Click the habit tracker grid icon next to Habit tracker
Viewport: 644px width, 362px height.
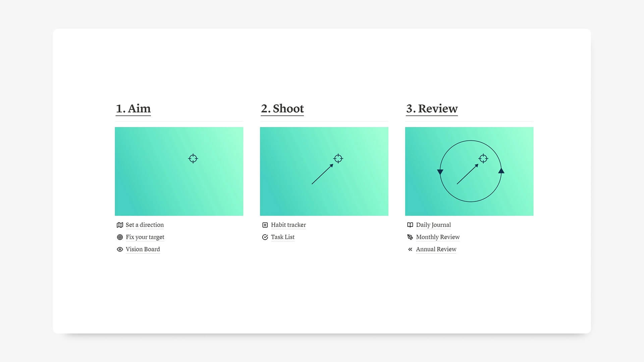265,225
